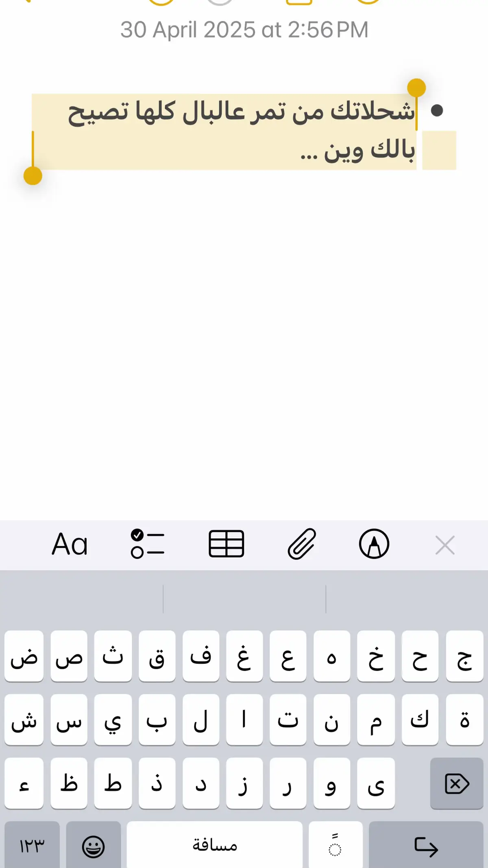488x868 pixels.
Task: Switch to the ١٢٣ numbers keyboard
Action: point(32,845)
